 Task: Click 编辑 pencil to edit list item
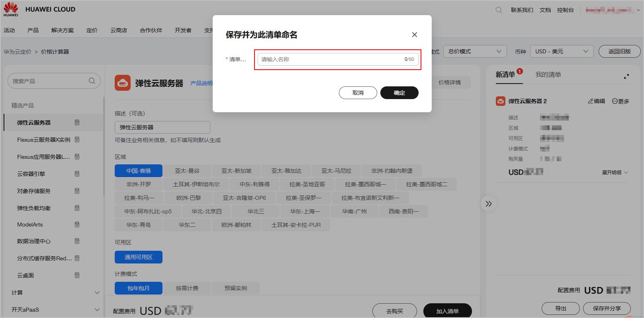(597, 101)
